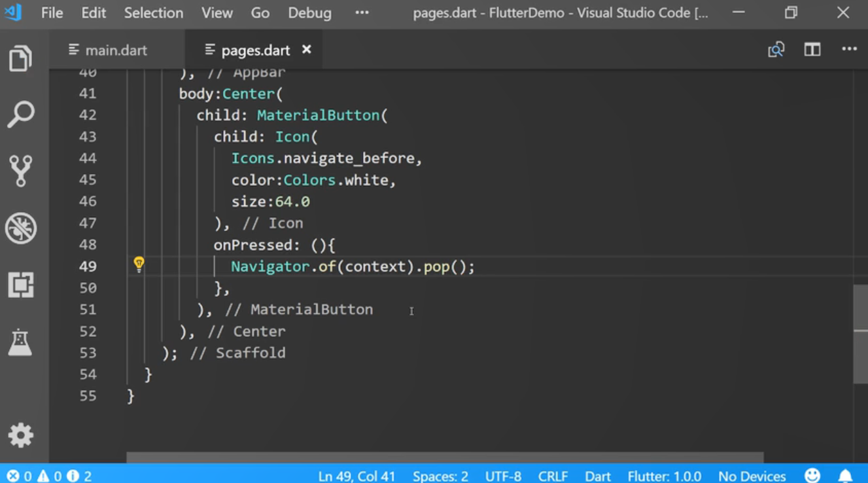The image size is (868, 483).
Task: Click on Navigator.of(context).pop() code
Action: (x=349, y=266)
